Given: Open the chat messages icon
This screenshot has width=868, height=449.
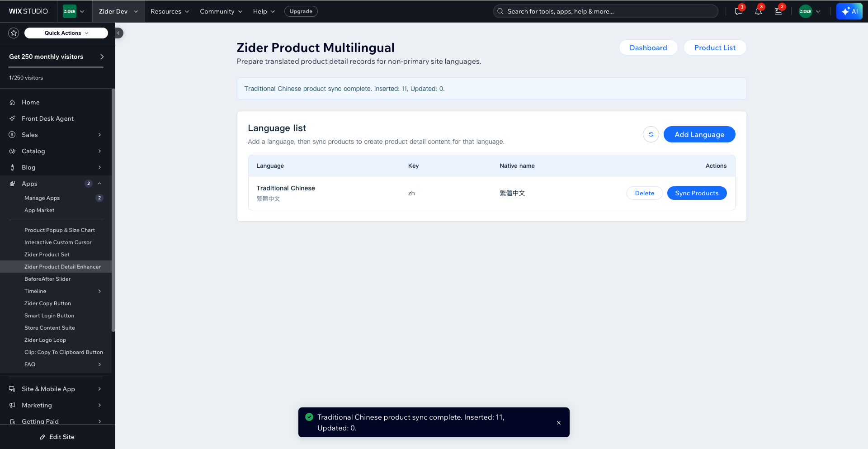Looking at the screenshot, I should coord(739,11).
